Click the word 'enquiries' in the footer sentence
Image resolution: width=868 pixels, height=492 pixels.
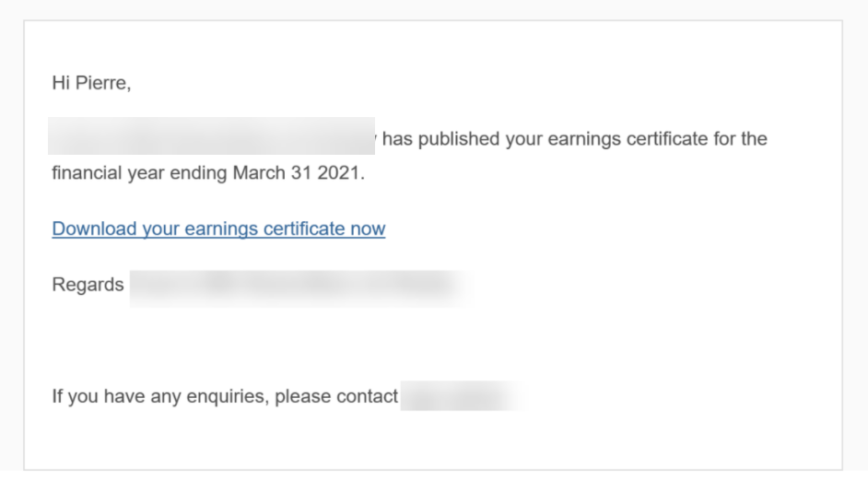pos(228,396)
